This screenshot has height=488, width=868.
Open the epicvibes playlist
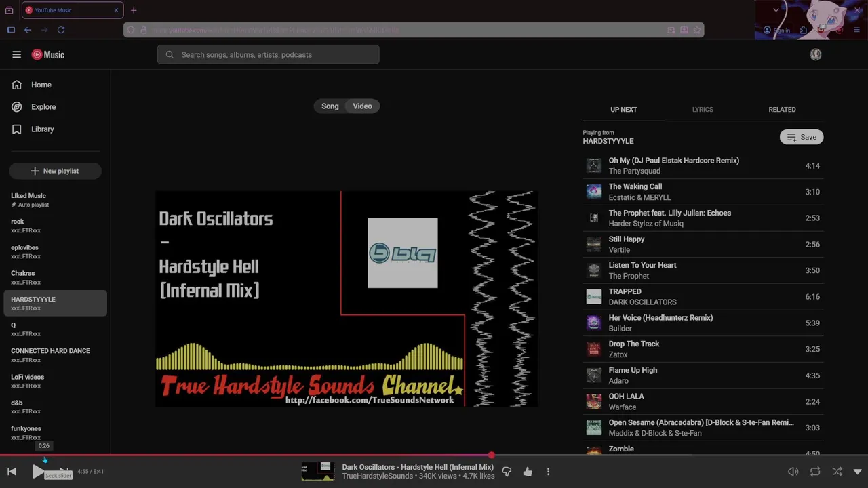56,251
